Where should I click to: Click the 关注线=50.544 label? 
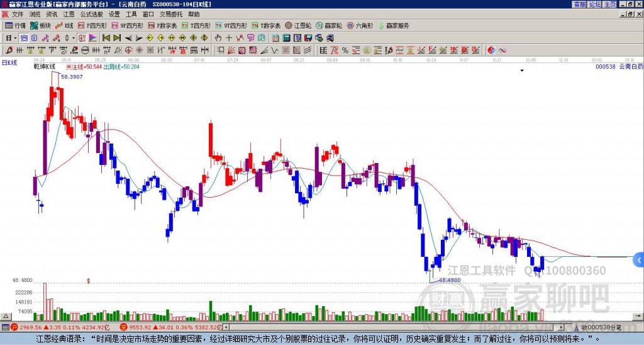[84, 66]
